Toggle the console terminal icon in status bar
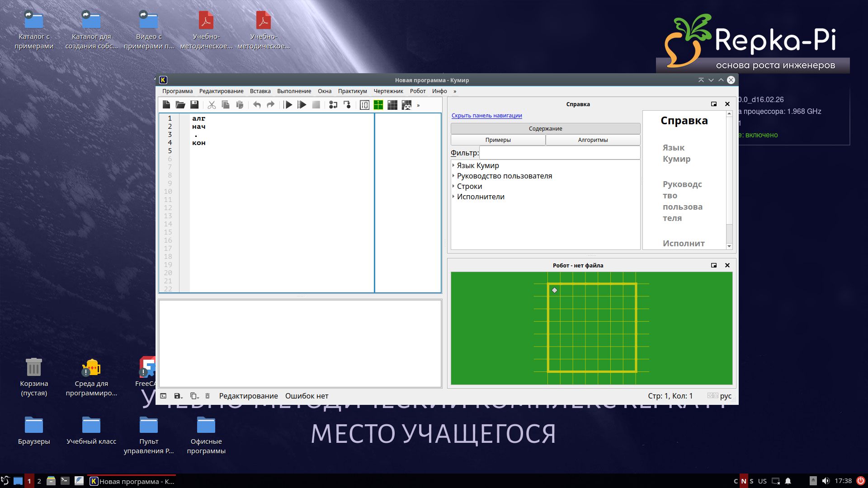This screenshot has height=488, width=868. pos(163,396)
